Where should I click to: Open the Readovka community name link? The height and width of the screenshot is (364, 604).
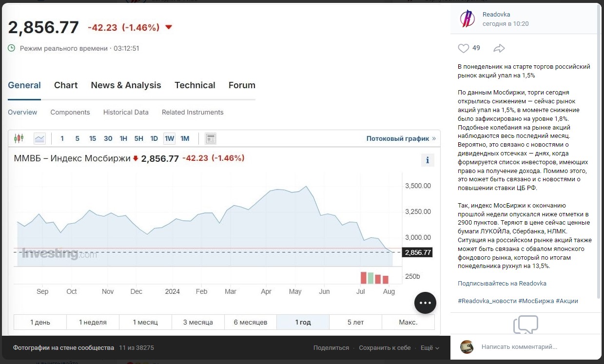pyautogui.click(x=496, y=14)
